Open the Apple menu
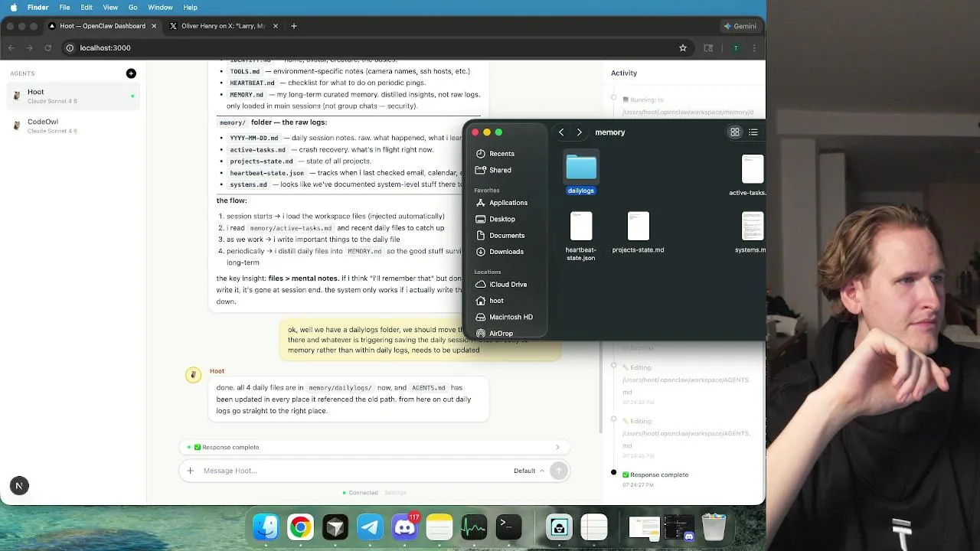The height and width of the screenshot is (551, 980). (x=13, y=7)
